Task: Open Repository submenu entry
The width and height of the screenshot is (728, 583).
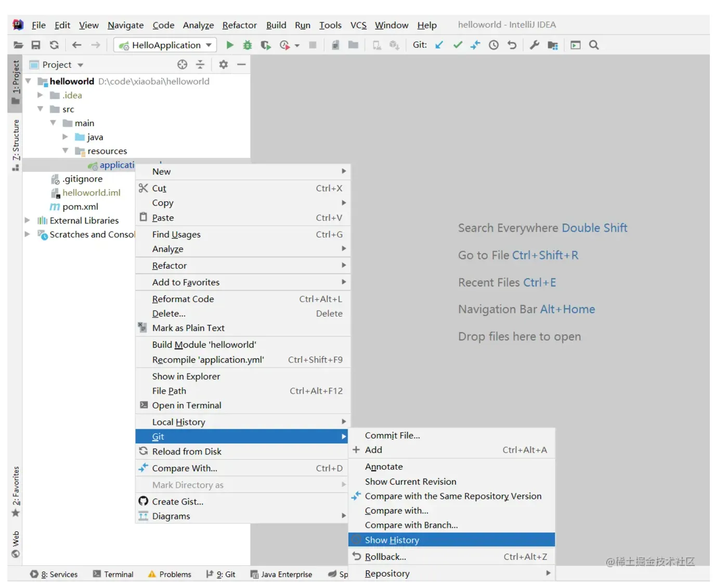Action: (x=451, y=574)
